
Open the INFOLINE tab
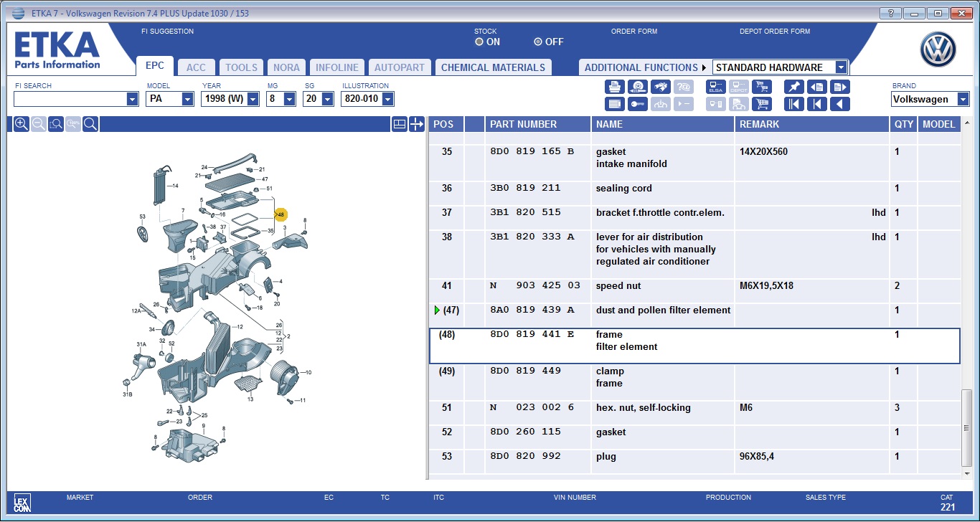pos(337,67)
